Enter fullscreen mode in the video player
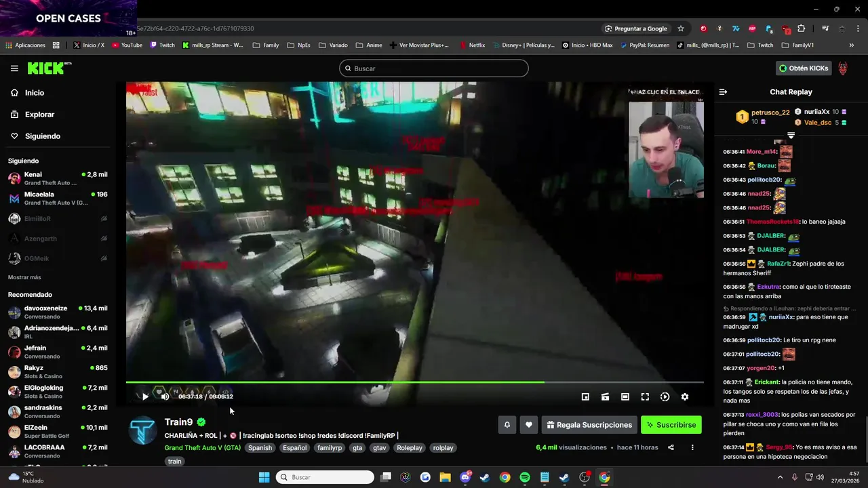 (x=645, y=396)
